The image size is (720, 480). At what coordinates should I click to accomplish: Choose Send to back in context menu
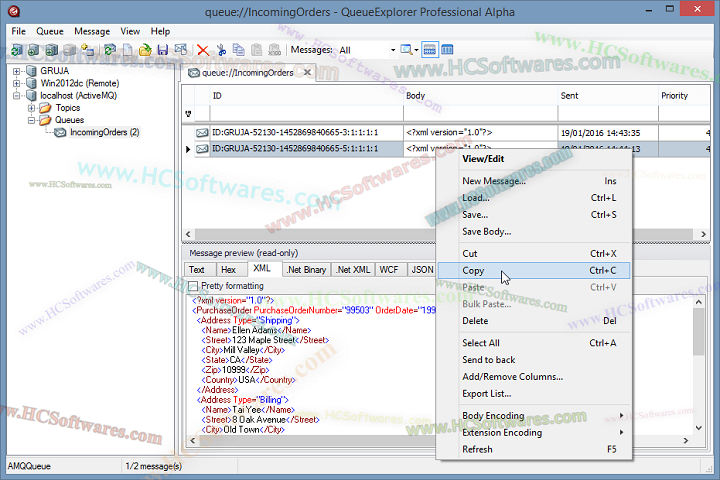(534, 360)
